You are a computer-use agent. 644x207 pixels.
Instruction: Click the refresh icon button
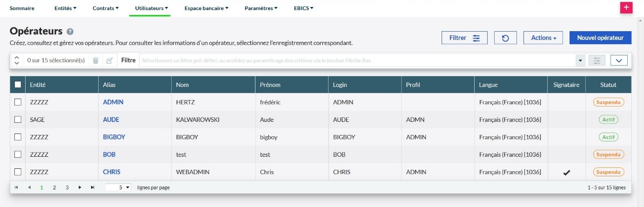coord(505,38)
